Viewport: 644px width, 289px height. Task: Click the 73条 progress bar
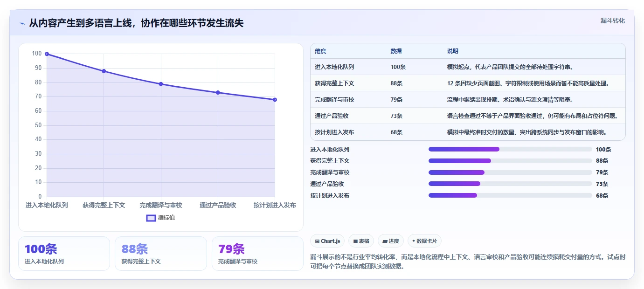[510, 184]
